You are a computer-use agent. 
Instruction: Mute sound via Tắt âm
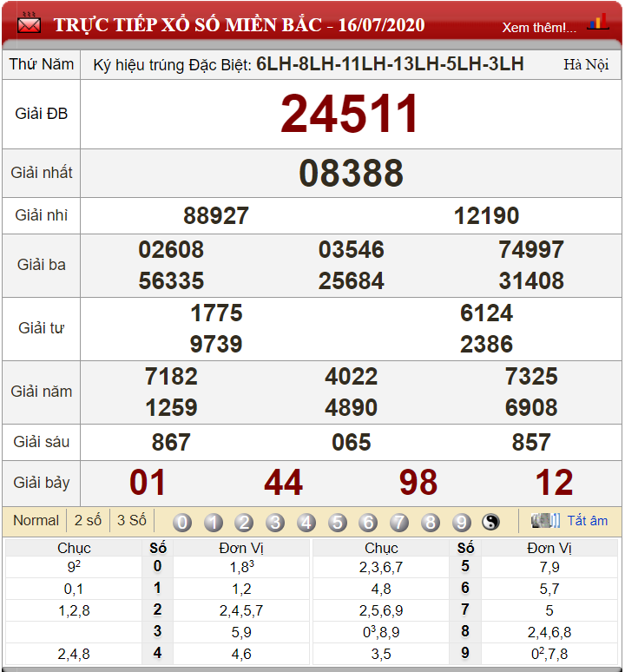(x=588, y=521)
